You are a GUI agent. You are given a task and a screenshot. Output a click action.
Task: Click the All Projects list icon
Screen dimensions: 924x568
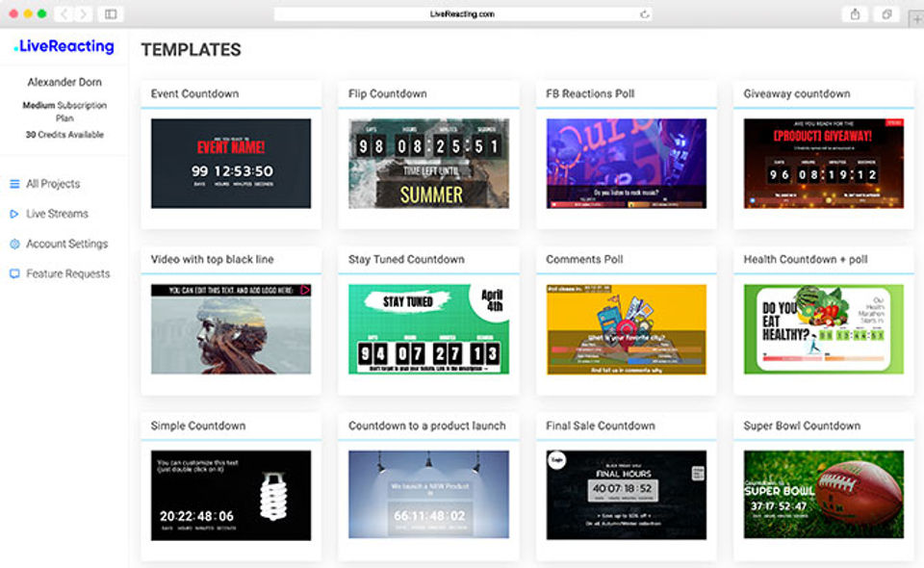tap(14, 184)
